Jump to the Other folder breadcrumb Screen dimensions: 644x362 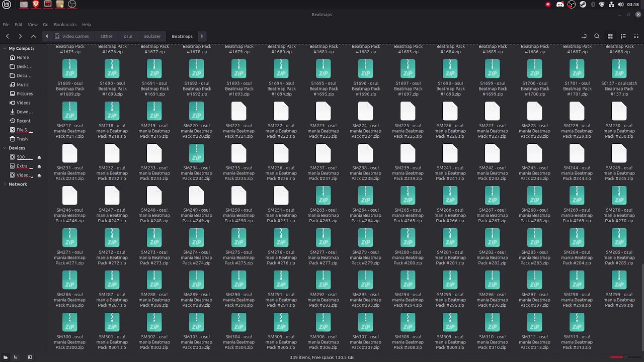coord(106,36)
